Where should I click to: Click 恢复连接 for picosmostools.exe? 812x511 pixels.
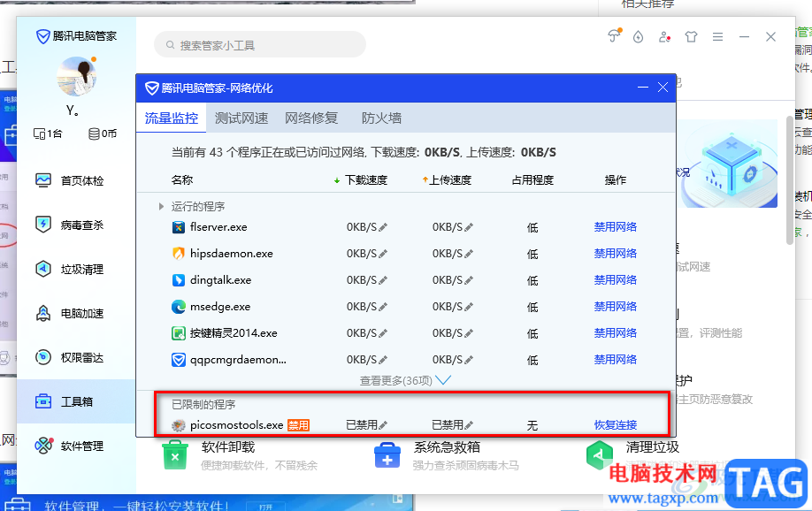pyautogui.click(x=616, y=424)
